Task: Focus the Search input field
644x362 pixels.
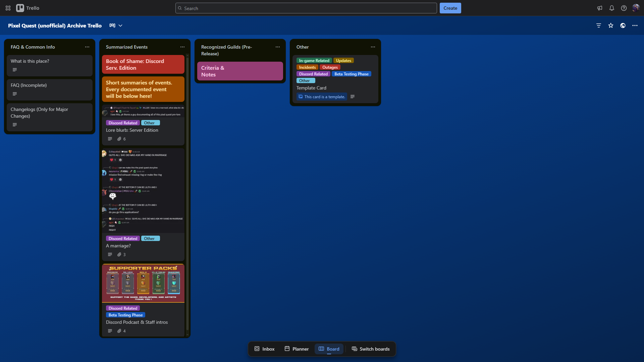Action: click(x=306, y=8)
